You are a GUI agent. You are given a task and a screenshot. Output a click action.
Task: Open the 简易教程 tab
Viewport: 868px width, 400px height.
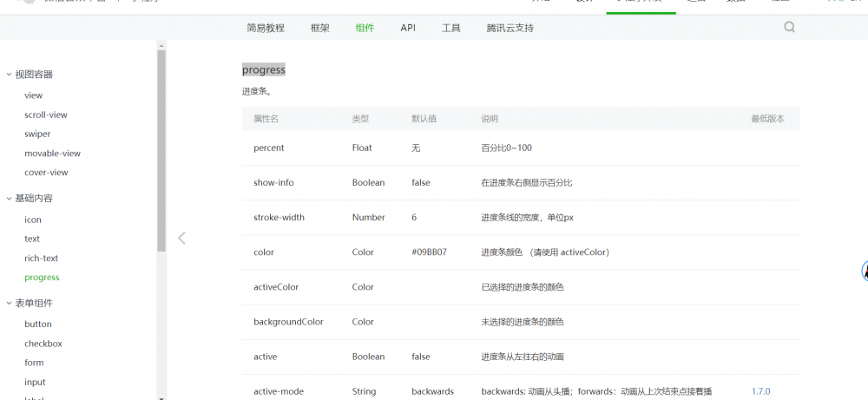click(266, 28)
